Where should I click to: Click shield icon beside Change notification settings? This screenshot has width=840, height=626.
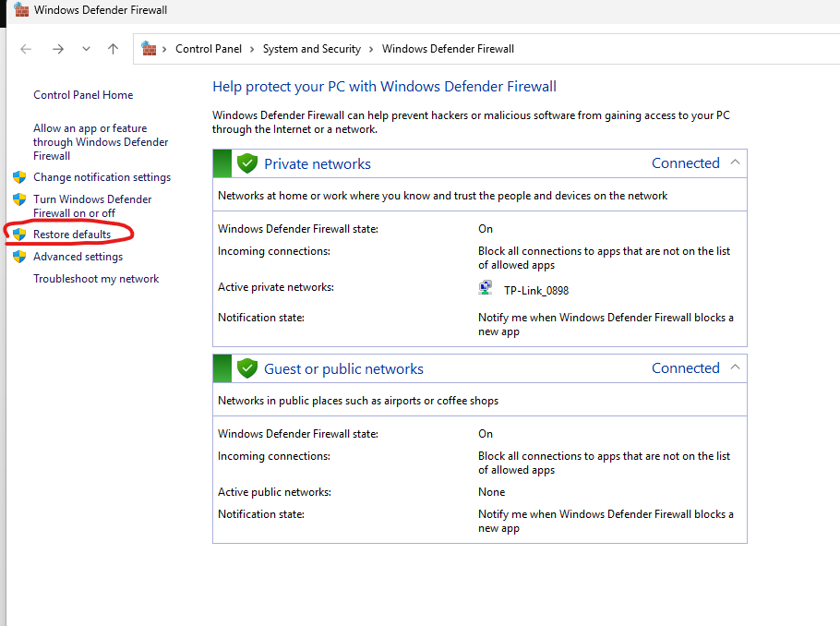(x=19, y=177)
